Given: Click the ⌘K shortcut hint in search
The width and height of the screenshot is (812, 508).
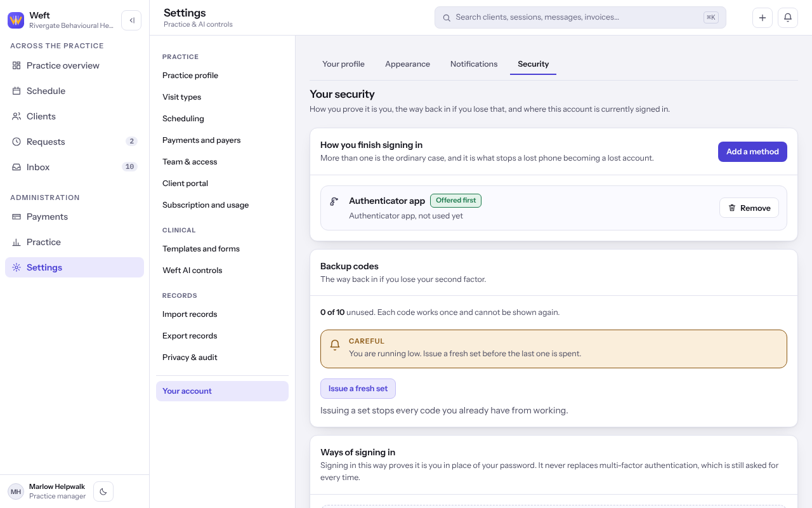Looking at the screenshot, I should pyautogui.click(x=710, y=18).
